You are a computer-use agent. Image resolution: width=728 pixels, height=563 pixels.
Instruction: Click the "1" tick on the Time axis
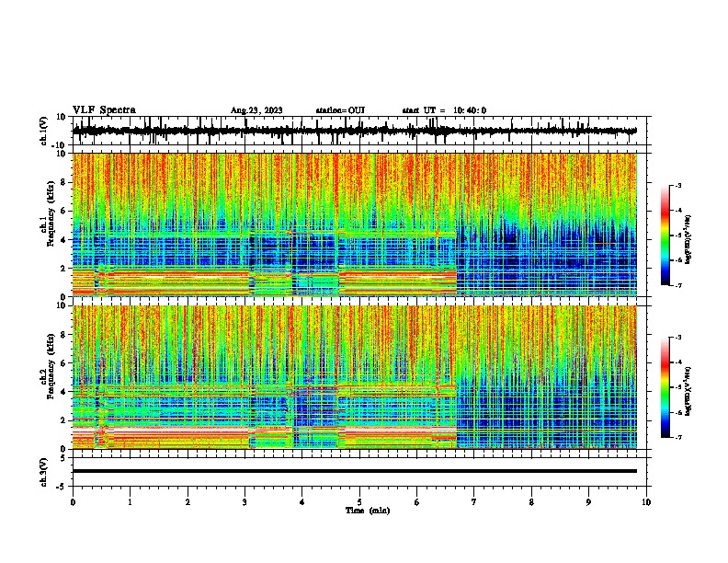[131, 502]
